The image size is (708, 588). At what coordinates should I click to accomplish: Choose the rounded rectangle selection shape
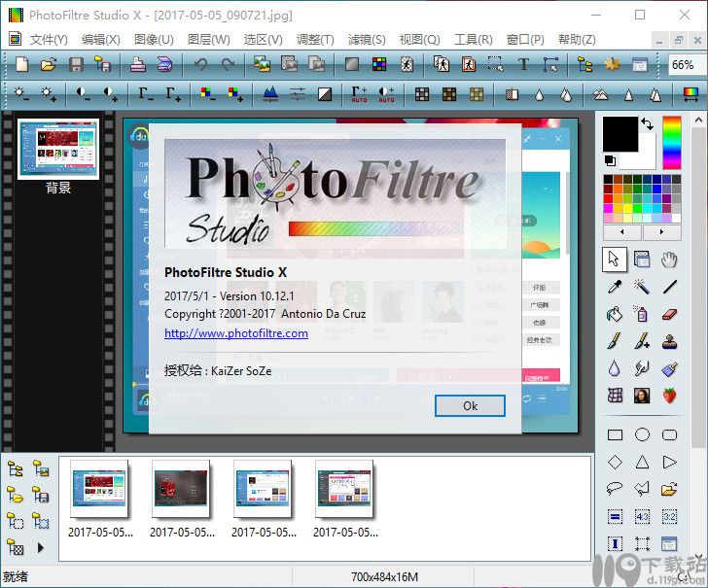point(670,434)
